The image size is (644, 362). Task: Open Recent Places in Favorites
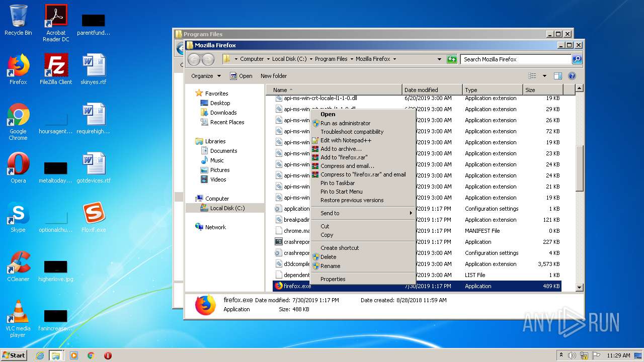pos(227,122)
